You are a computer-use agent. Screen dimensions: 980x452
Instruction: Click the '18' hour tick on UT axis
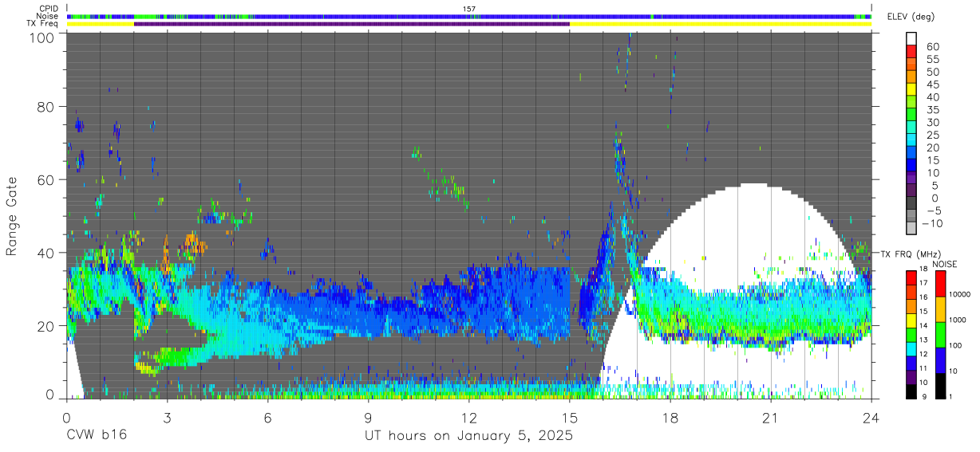(x=670, y=416)
